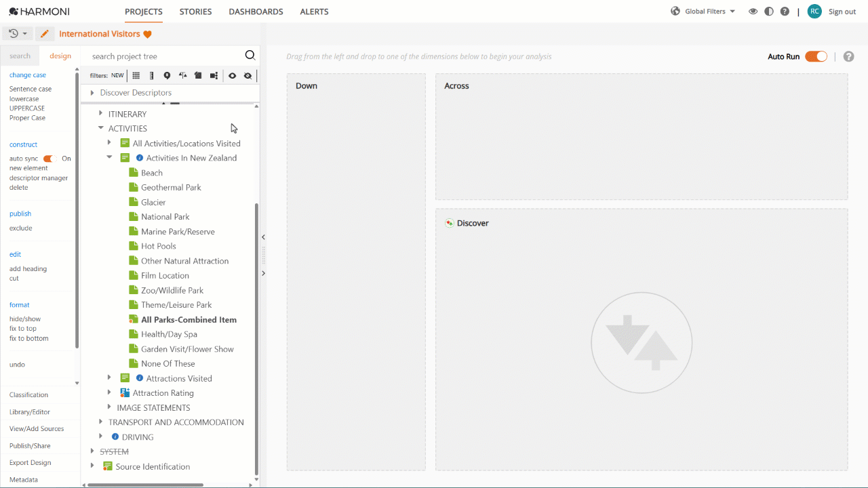868x488 pixels.
Task: Toggle the auto sync switch
Action: (x=49, y=159)
